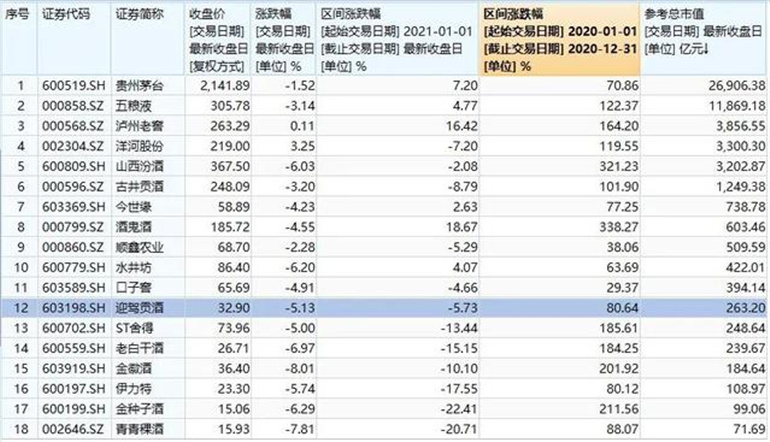Click the 证券简称 column header
770x442 pixels.
click(x=139, y=14)
